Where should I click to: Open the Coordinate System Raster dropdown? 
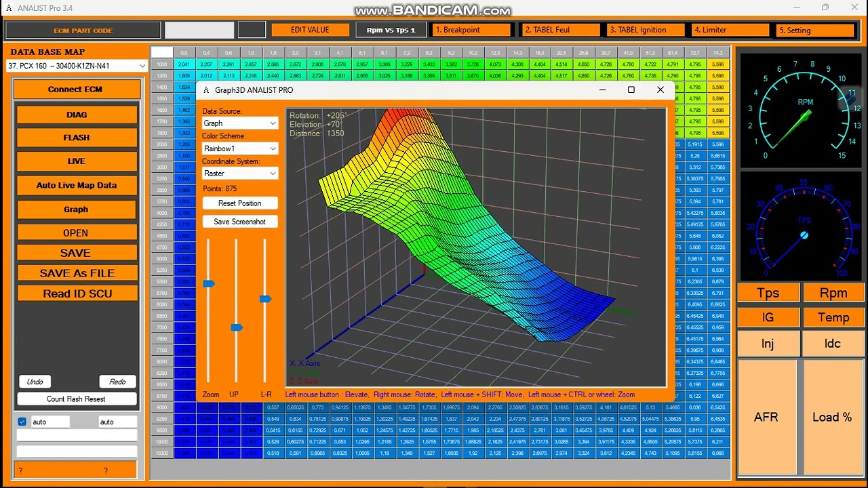(240, 174)
